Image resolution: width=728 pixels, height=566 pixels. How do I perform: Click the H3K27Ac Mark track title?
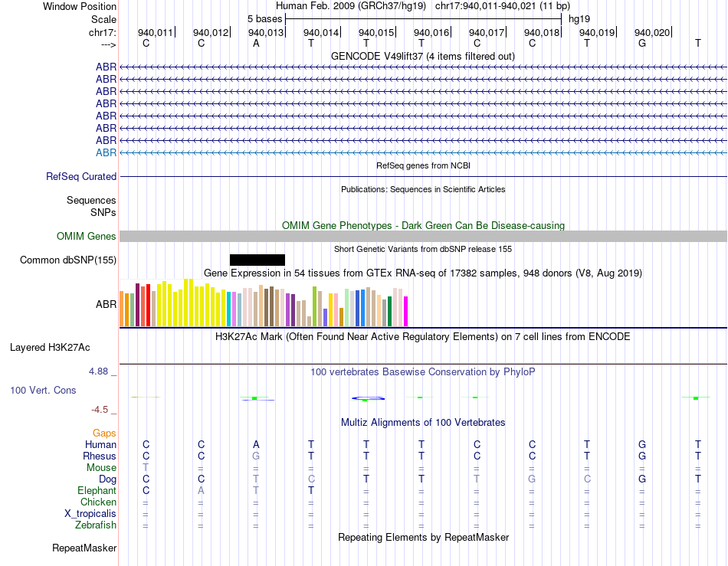point(422,336)
